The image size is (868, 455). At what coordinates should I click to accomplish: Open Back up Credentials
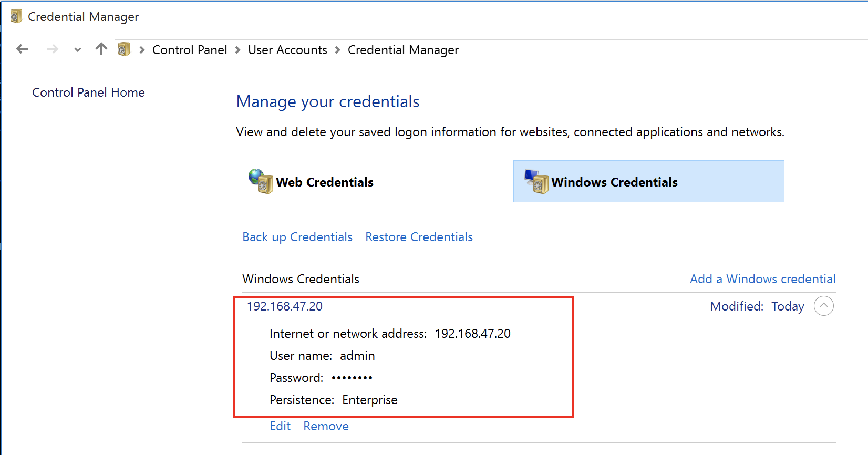tap(297, 237)
